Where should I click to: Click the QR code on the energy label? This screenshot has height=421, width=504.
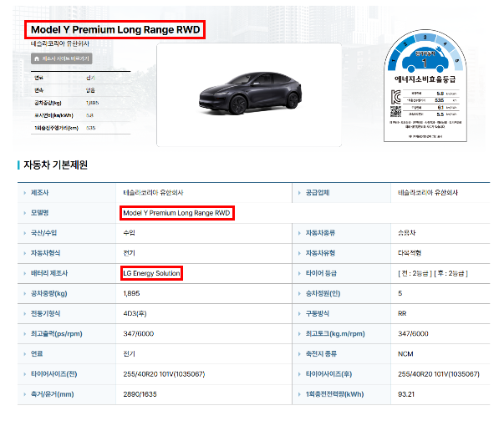point(395,111)
